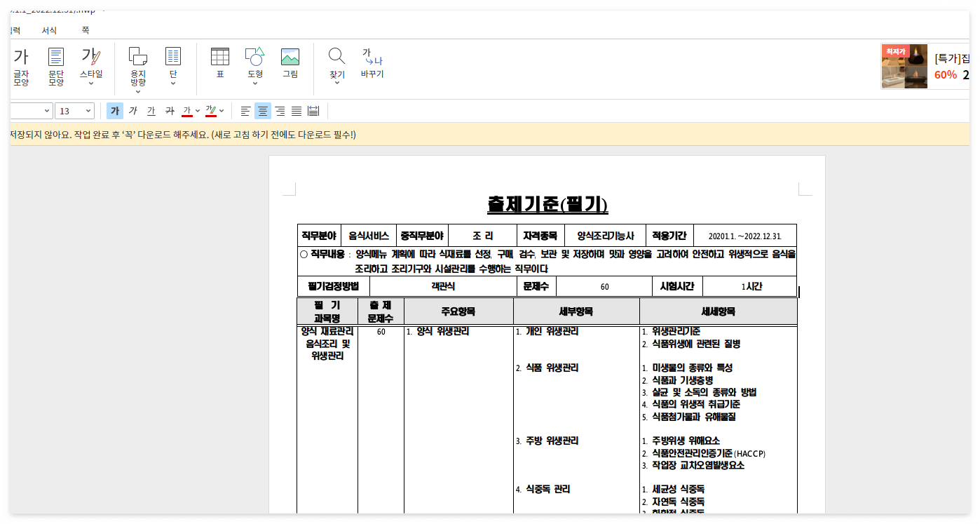This screenshot has width=980, height=524.
Task: Click the 1시간 exam time cell
Action: 751,286
